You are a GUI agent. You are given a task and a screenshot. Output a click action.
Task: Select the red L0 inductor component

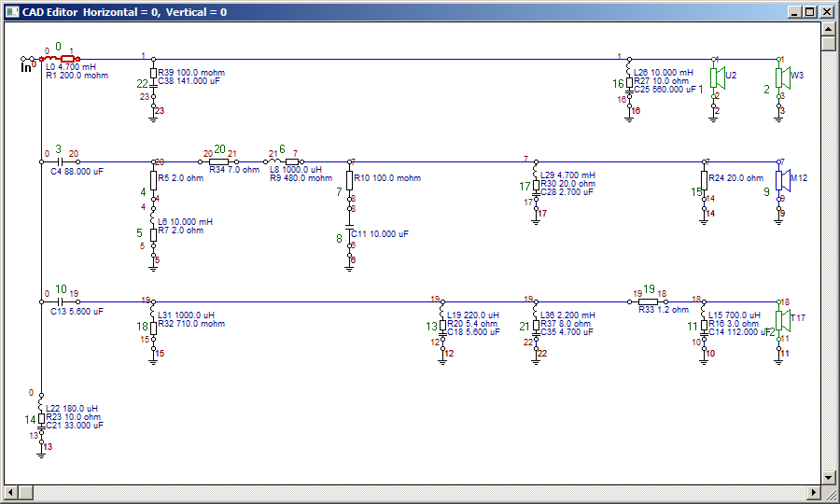(x=60, y=59)
